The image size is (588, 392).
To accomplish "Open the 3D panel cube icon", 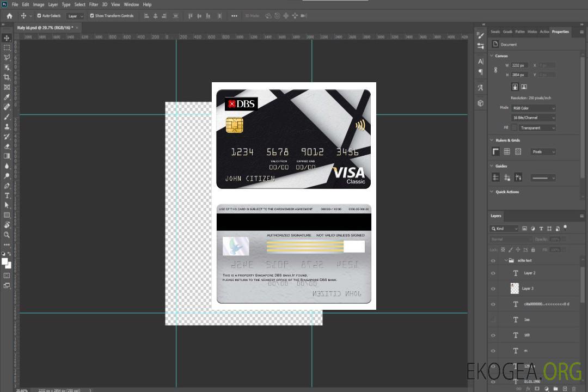I will click(481, 103).
